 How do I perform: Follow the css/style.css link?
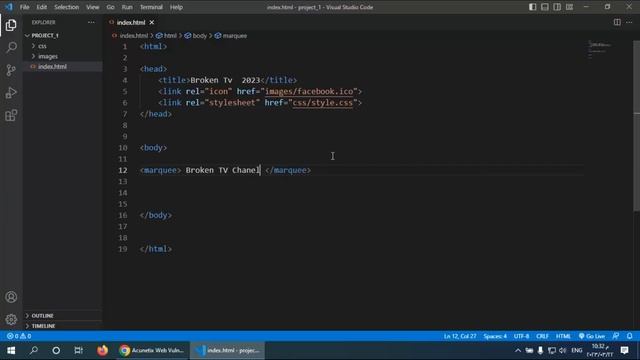(x=322, y=103)
